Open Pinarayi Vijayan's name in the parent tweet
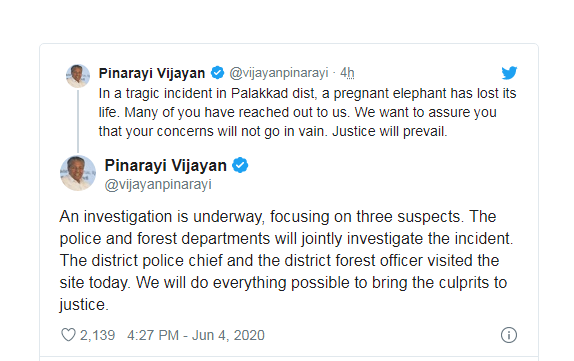Viewport: 574px width, 361px height. click(x=152, y=73)
